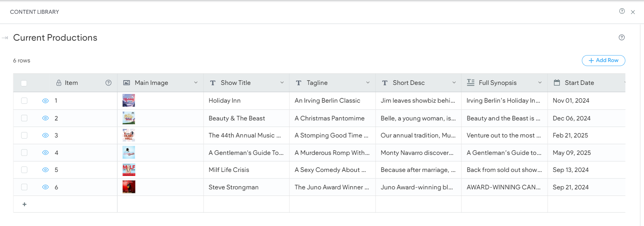Toggle visibility eye for row 5
644x226 pixels.
45,170
